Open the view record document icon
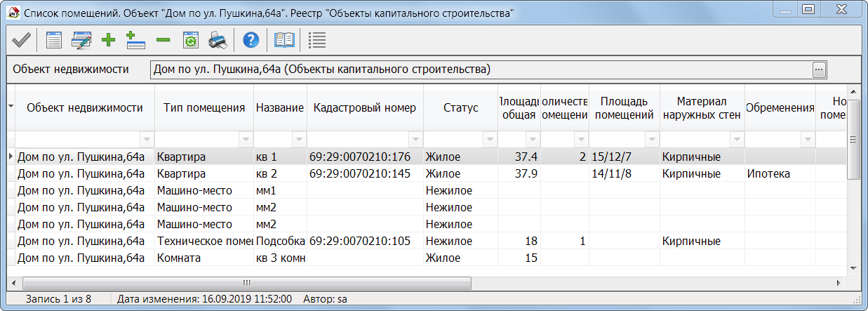The width and height of the screenshot is (868, 311). pos(54,40)
